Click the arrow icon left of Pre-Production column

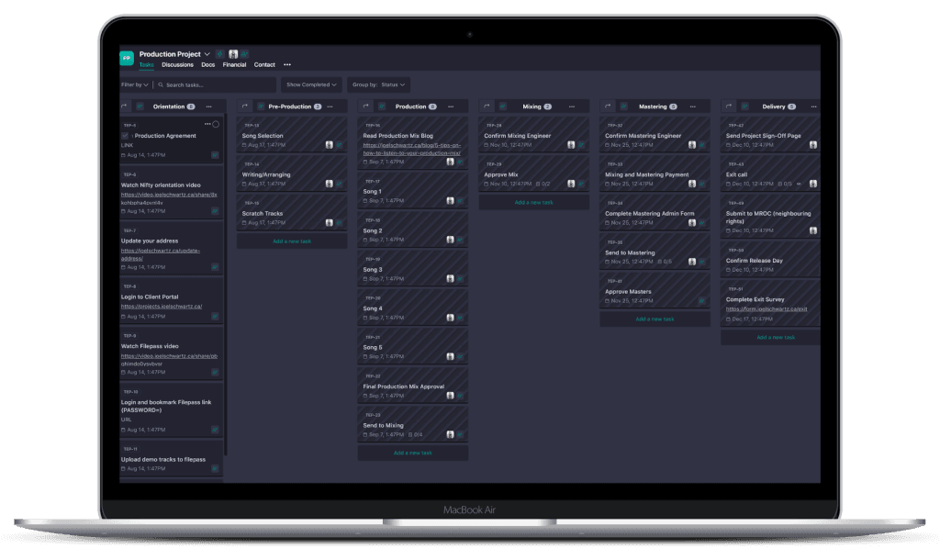[245, 106]
